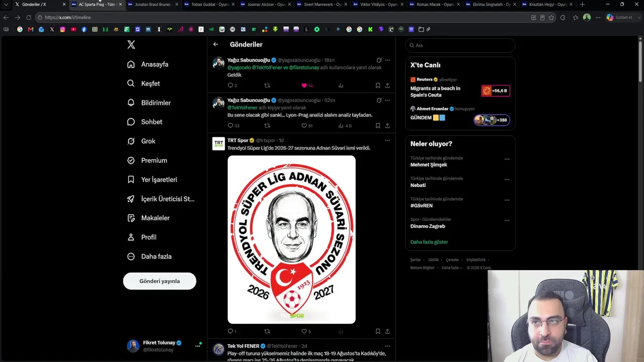Open more options for the TRT Spor post

click(387, 140)
